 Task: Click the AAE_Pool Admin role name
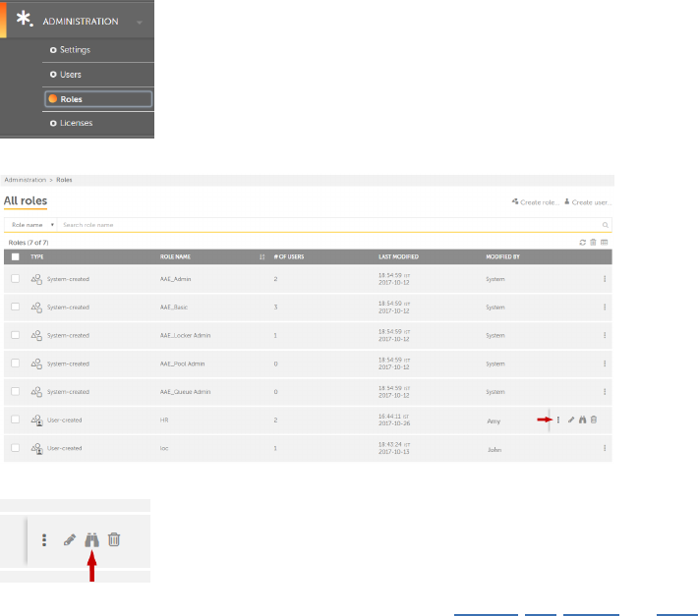[183, 364]
